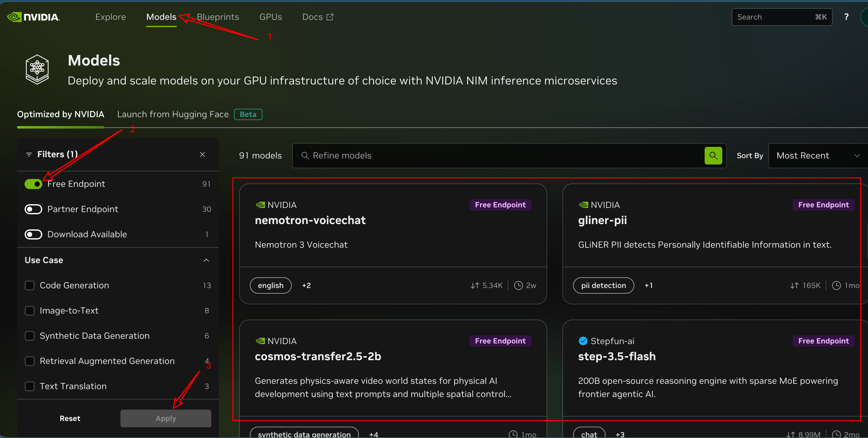The width and height of the screenshot is (868, 438).
Task: Click clock icon on cosmos-transfer2.5-2b card
Action: [x=513, y=434]
